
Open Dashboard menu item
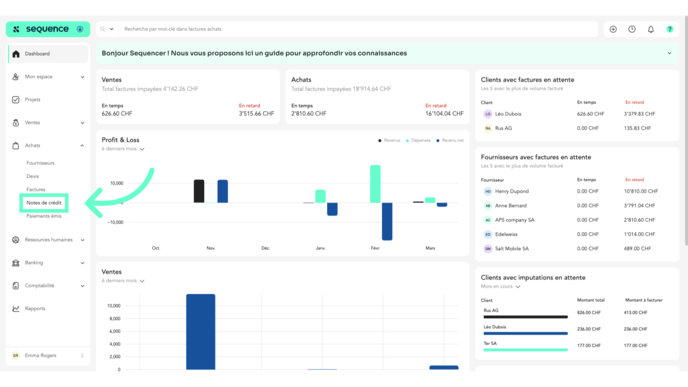(48, 54)
